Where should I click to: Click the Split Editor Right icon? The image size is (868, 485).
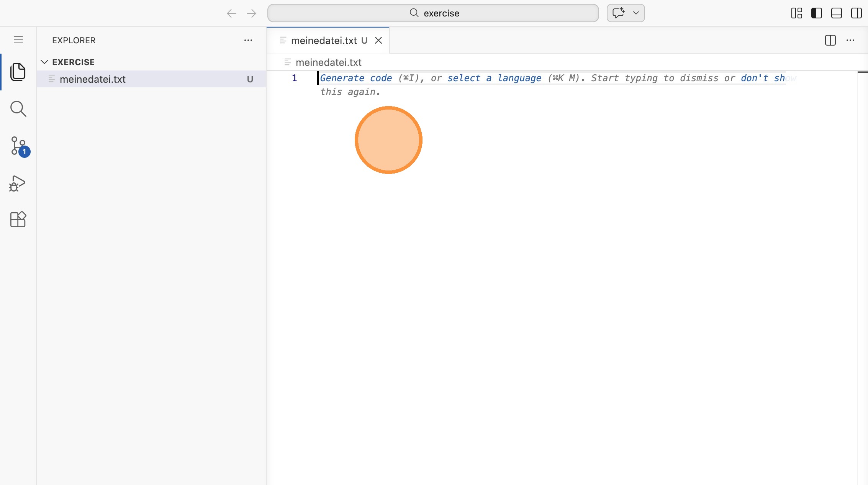tap(830, 40)
